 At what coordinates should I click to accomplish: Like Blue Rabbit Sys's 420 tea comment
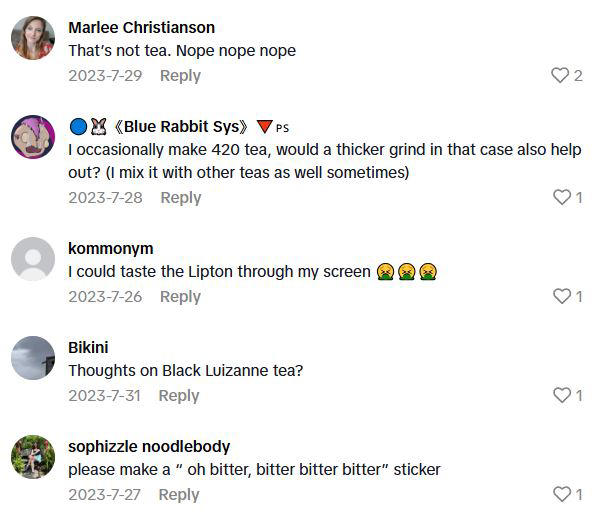tap(561, 198)
